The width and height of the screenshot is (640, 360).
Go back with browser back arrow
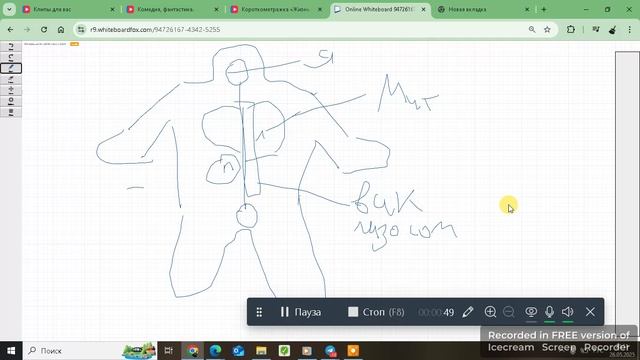[x=10, y=29]
